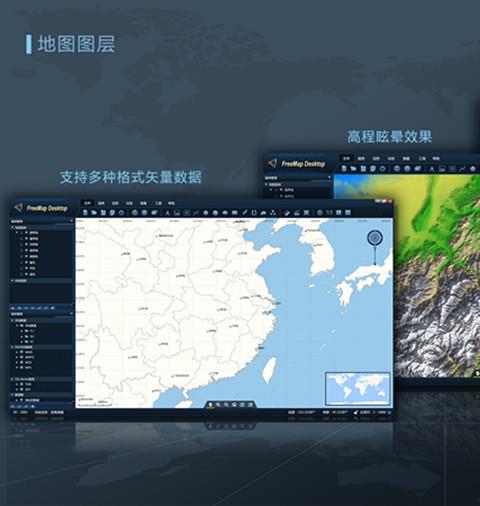Viewport: 480px width, 506px height.
Task: Click the three-node network icon in front window toolbar
Action: [x=273, y=213]
